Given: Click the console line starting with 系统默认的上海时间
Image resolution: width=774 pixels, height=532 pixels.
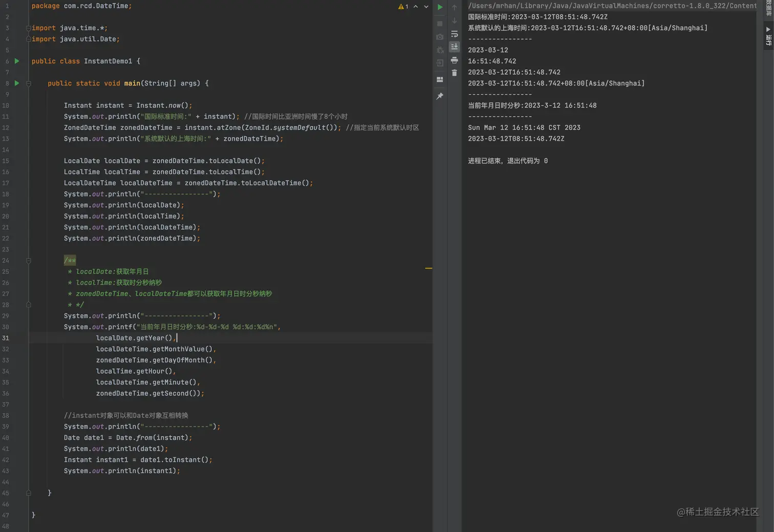Looking at the screenshot, I should [588, 28].
